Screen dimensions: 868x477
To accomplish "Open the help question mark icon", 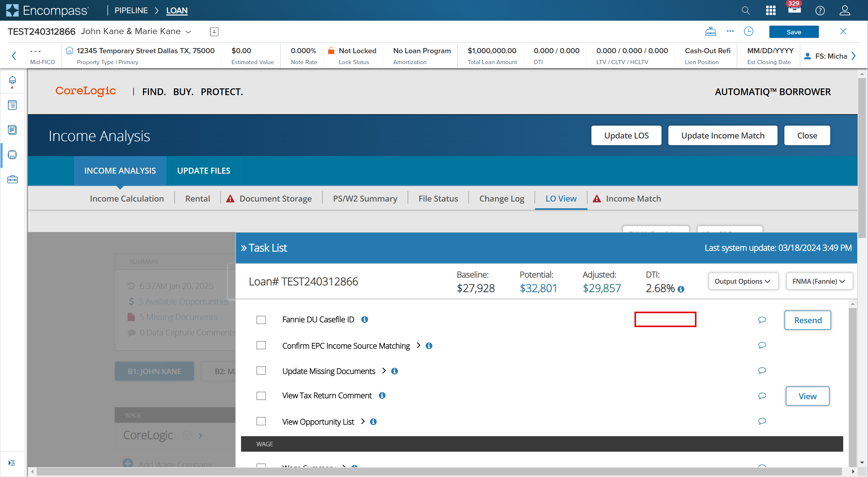I will point(820,11).
